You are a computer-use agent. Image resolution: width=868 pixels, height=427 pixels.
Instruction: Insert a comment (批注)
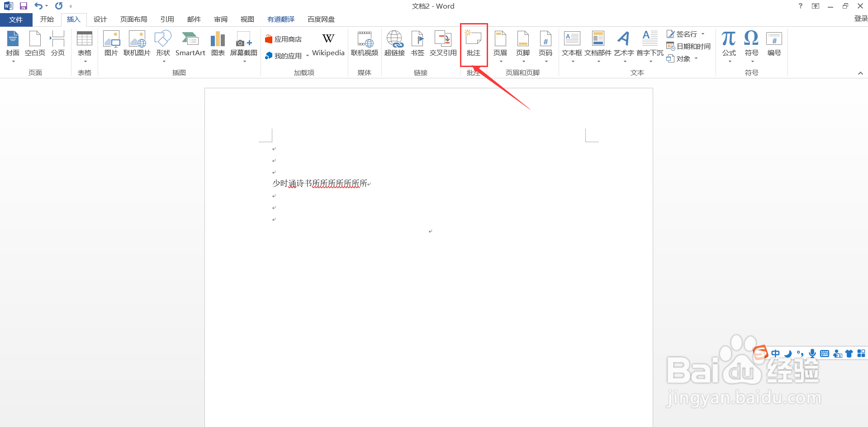coord(474,44)
